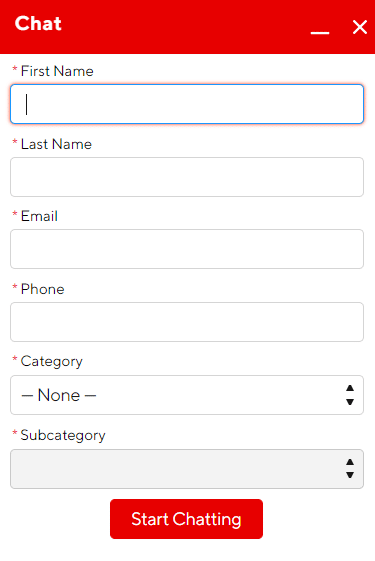Screen dimensions: 375x561
Task: Open the Subcategory dropdown
Action: pyautogui.click(x=187, y=469)
